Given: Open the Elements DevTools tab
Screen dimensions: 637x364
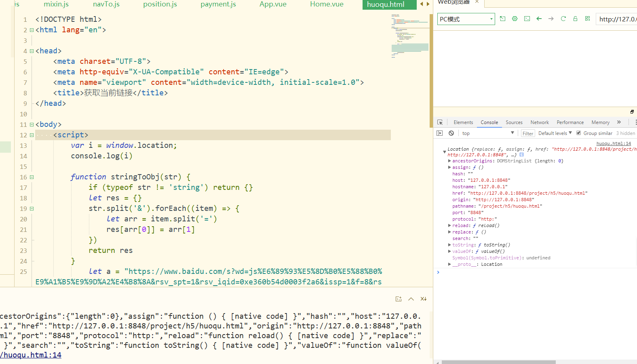Looking at the screenshot, I should point(463,122).
